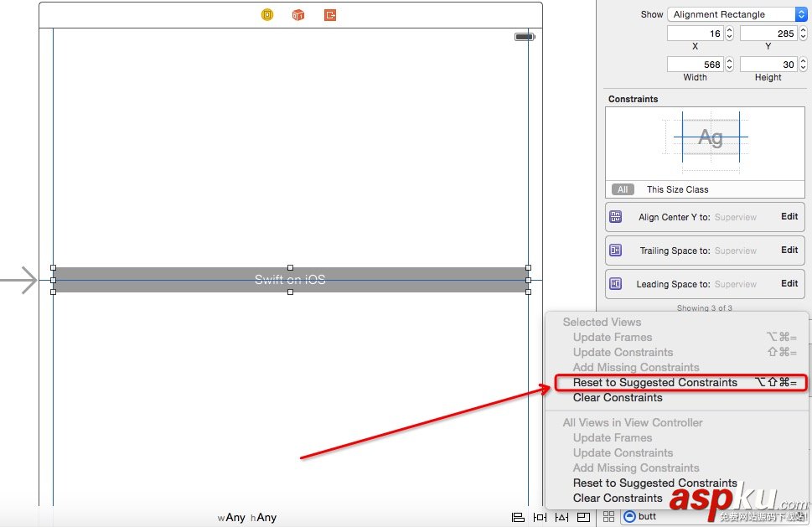The height and width of the screenshot is (527, 812).
Task: Click the Width value stepper arrows
Action: pos(729,65)
